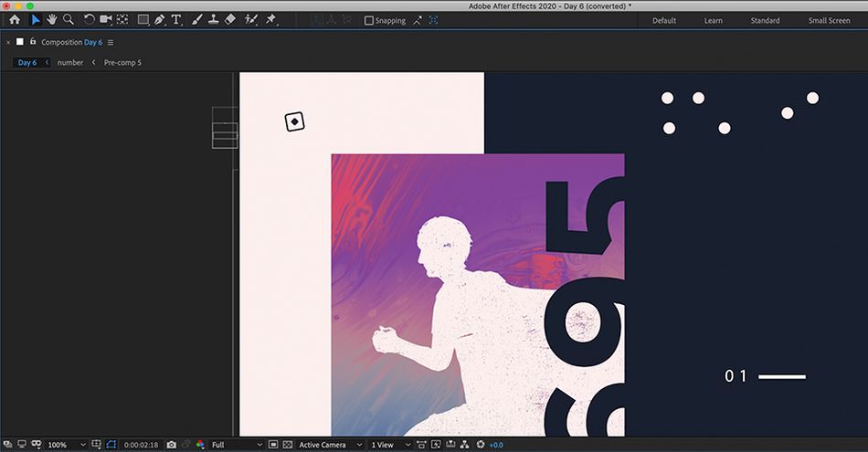The width and height of the screenshot is (868, 452).
Task: Switch to the Standard workspace
Action: 765,20
